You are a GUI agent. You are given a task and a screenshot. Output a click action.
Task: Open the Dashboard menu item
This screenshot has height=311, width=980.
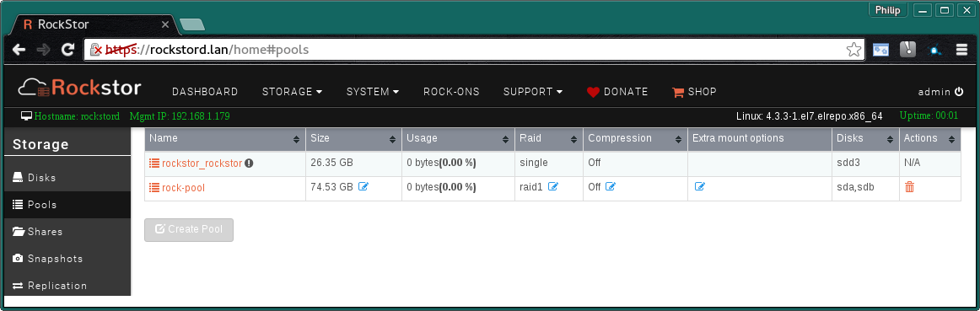click(x=205, y=92)
